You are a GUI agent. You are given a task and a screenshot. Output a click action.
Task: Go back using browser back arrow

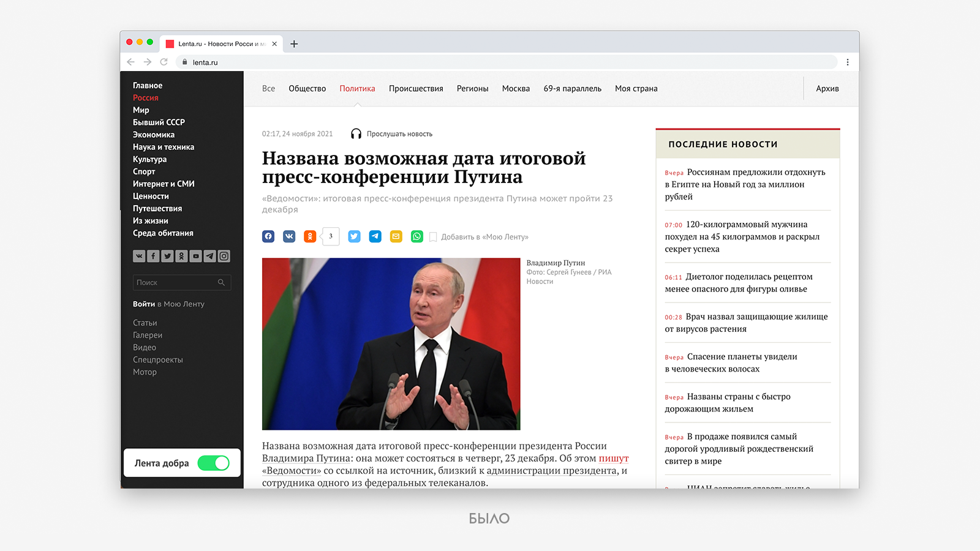click(x=130, y=62)
